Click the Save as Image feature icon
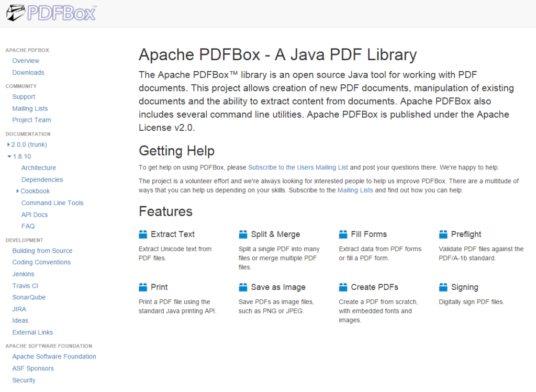This screenshot has height=392, width=536. (243, 287)
